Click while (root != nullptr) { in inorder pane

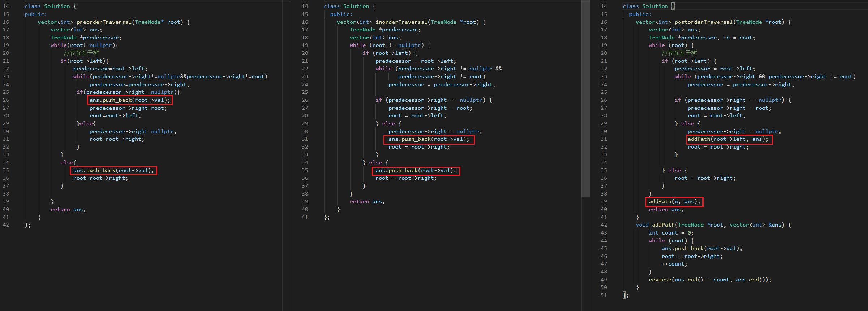390,45
